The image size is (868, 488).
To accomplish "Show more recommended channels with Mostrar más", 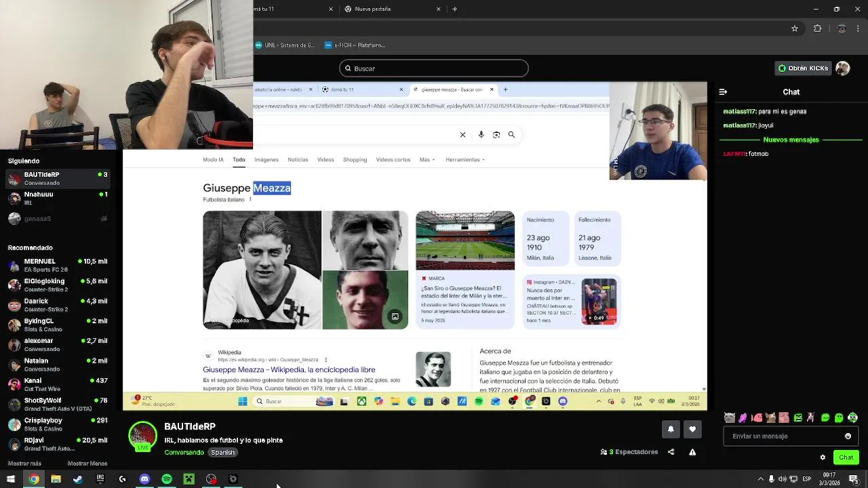I will pyautogui.click(x=24, y=464).
